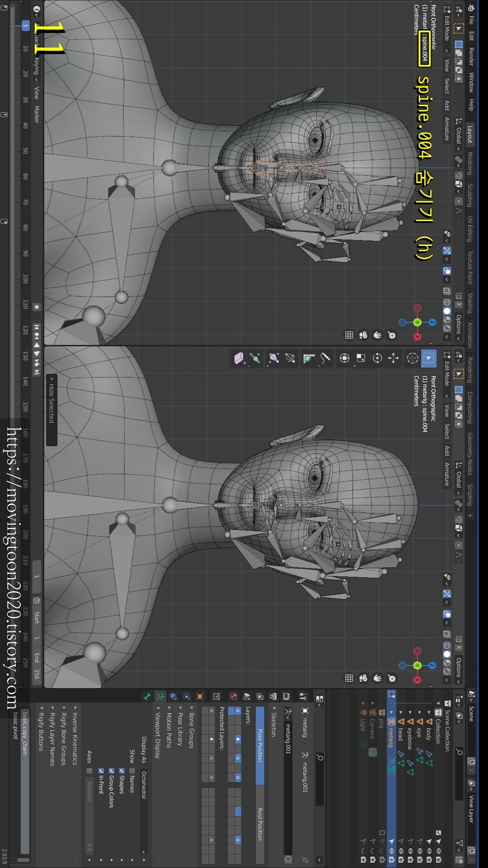Open the View Layer properties tab

[x=260, y=697]
